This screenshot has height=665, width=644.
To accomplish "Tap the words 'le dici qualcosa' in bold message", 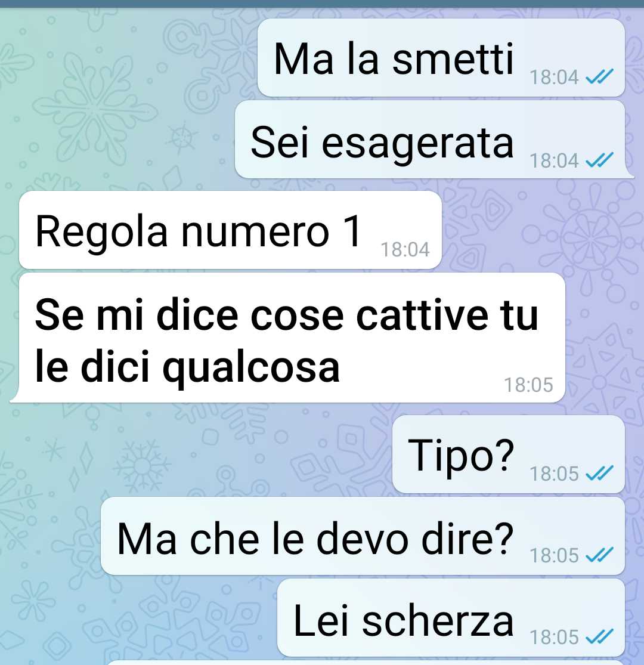I will pyautogui.click(x=187, y=366).
